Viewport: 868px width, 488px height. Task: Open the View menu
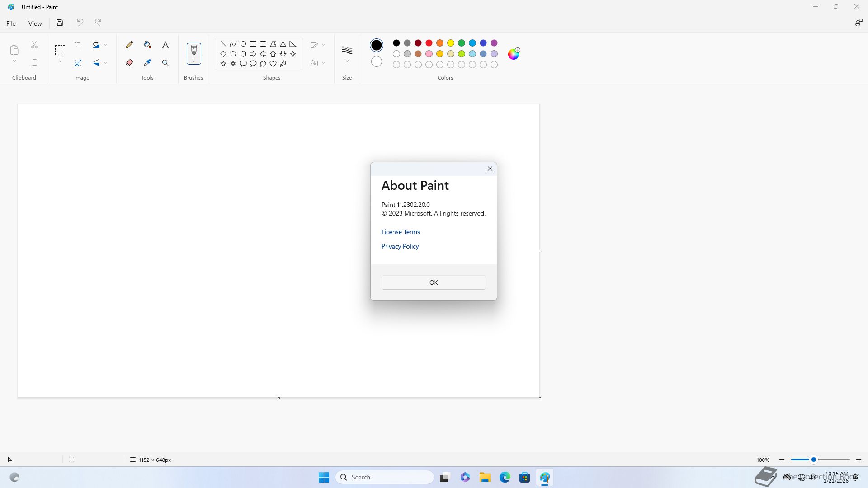point(35,23)
